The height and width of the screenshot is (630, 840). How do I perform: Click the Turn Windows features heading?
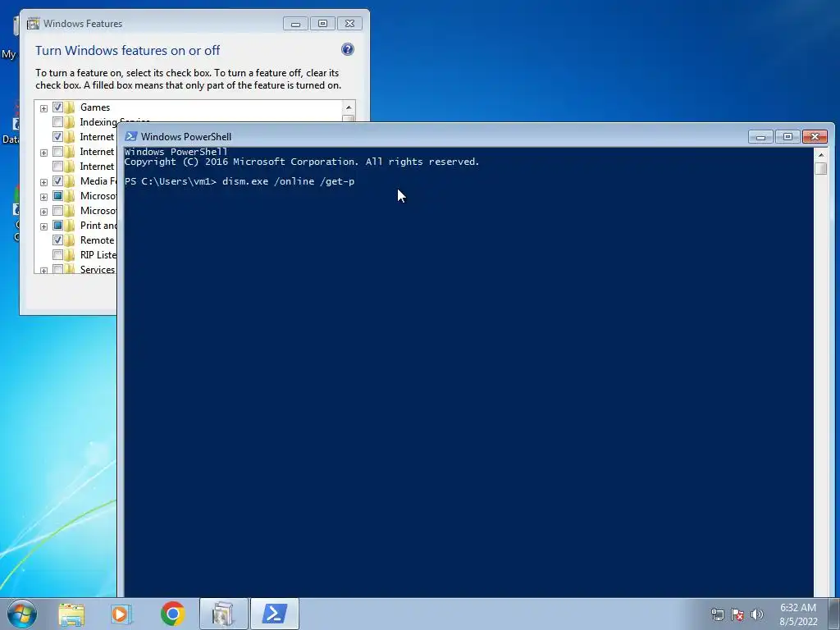click(127, 50)
